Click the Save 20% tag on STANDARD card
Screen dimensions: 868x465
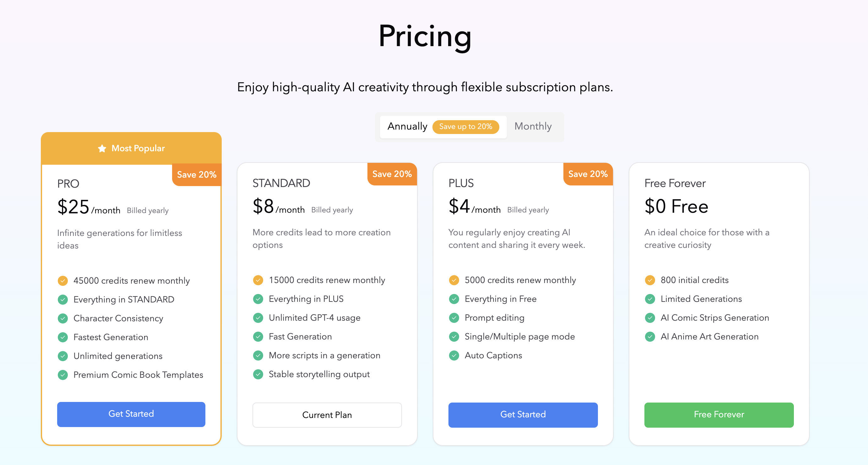pos(392,174)
